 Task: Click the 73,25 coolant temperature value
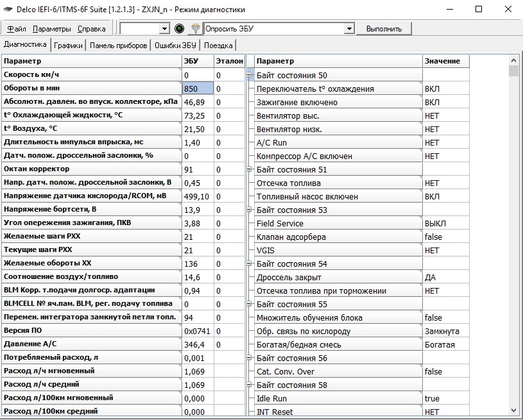click(x=198, y=115)
